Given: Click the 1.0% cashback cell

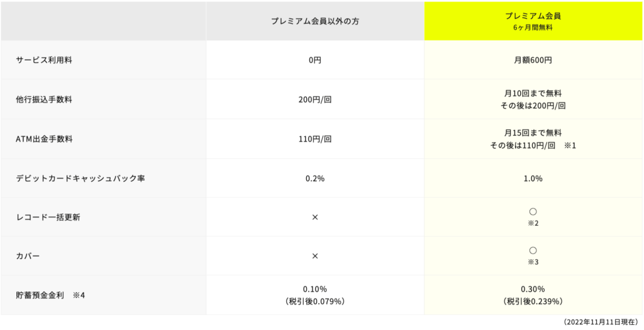Looking at the screenshot, I should pos(533,179).
